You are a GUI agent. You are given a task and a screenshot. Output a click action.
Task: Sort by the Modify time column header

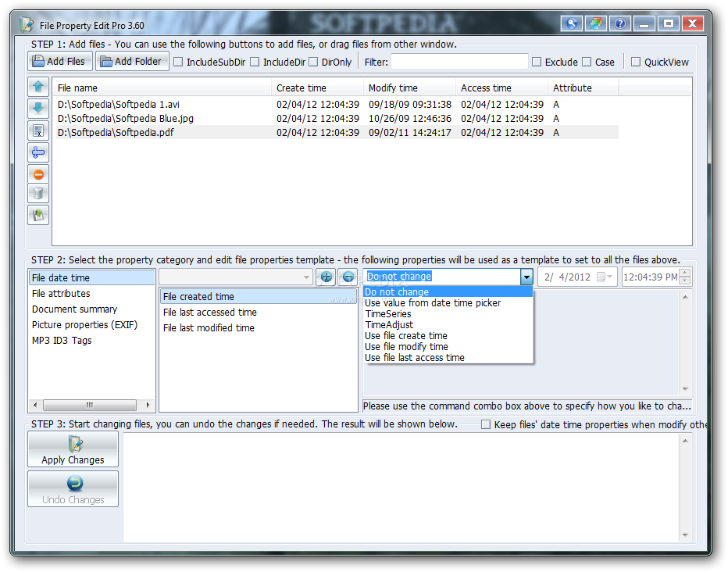point(409,88)
